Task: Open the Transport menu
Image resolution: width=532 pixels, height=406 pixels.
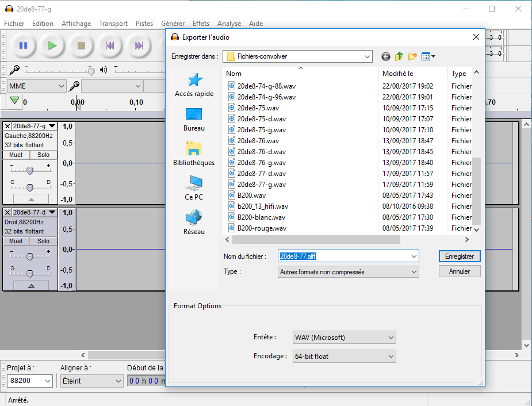Action: [113, 24]
